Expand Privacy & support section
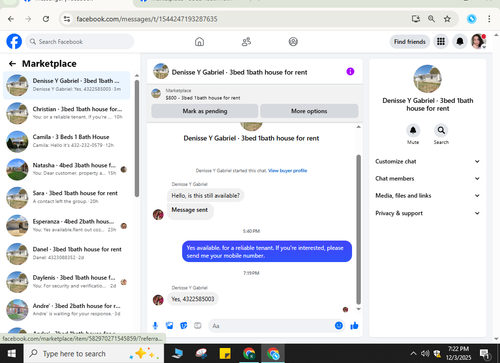Viewport: 500px width, 363px height. click(x=427, y=213)
